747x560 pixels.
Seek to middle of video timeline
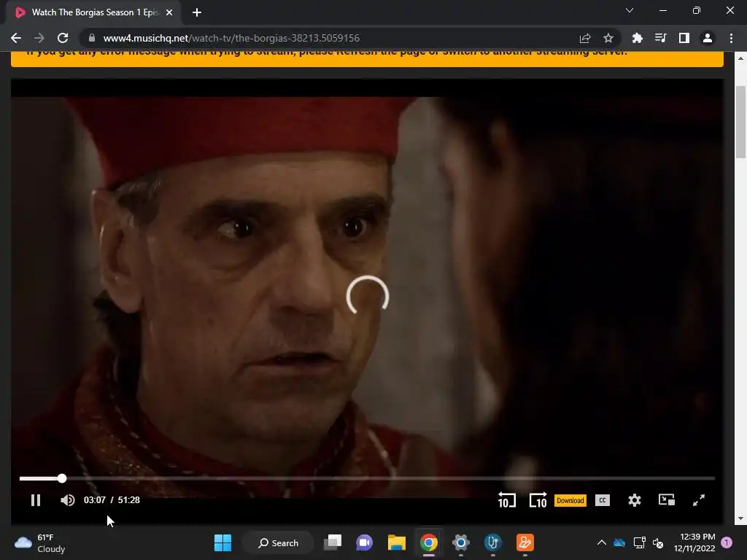367,478
